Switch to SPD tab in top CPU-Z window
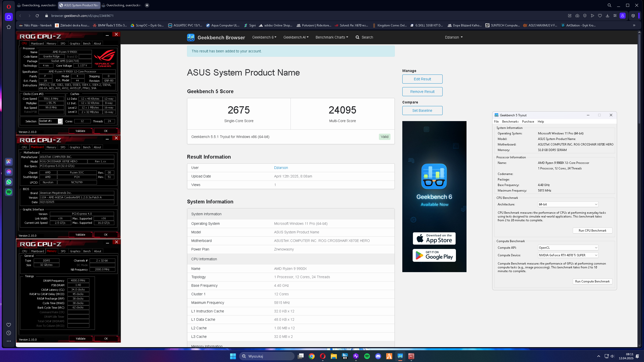This screenshot has width=644, height=362. tap(63, 44)
